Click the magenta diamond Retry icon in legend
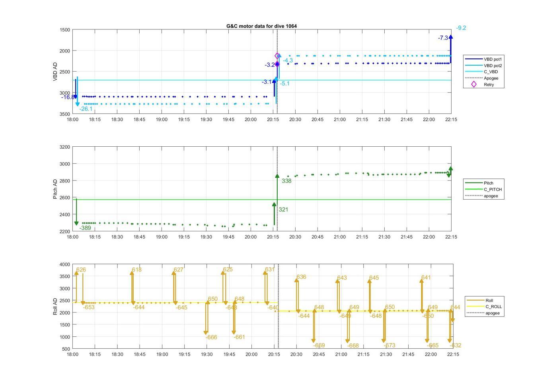Image resolution: width=557 pixels, height=392 pixels. tap(473, 85)
